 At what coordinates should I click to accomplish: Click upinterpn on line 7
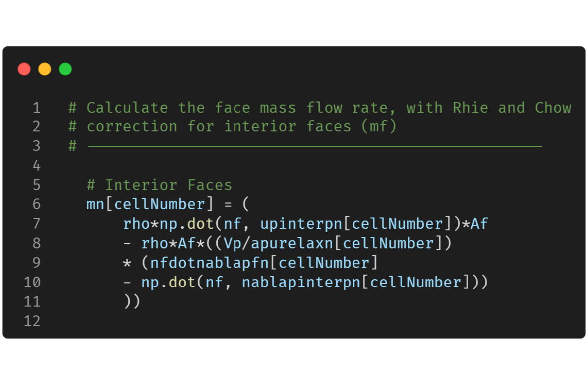click(x=301, y=224)
